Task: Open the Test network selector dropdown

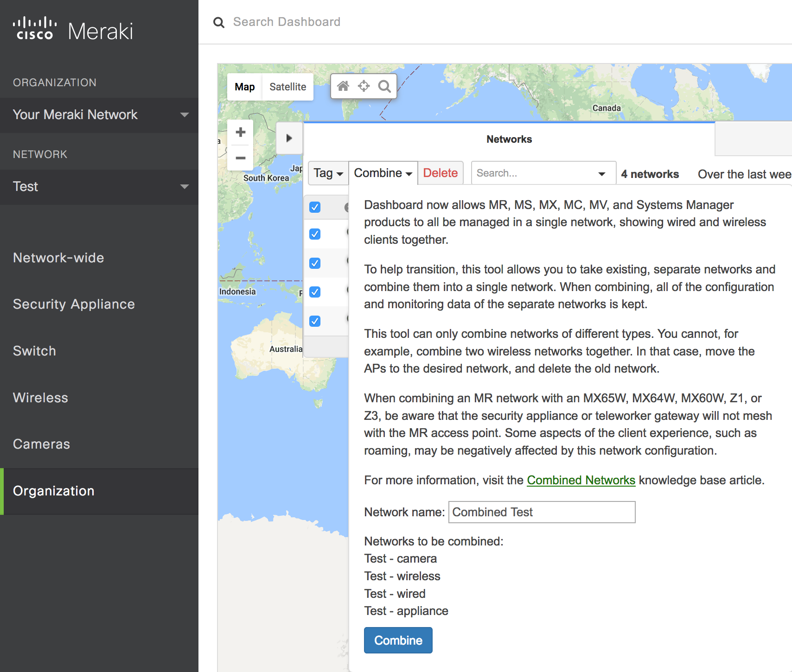Action: click(99, 187)
